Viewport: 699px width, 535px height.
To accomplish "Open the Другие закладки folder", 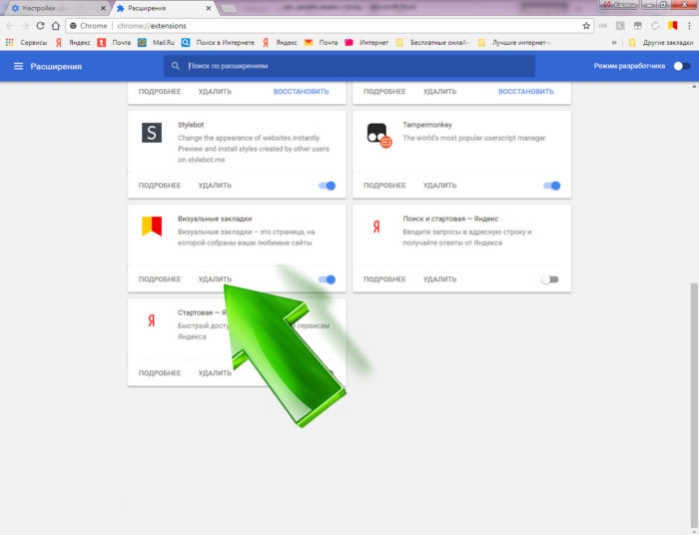I will point(661,42).
